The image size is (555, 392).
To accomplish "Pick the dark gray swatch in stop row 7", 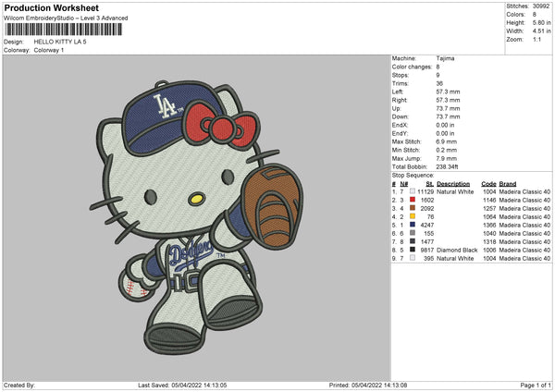I will coord(413,241).
